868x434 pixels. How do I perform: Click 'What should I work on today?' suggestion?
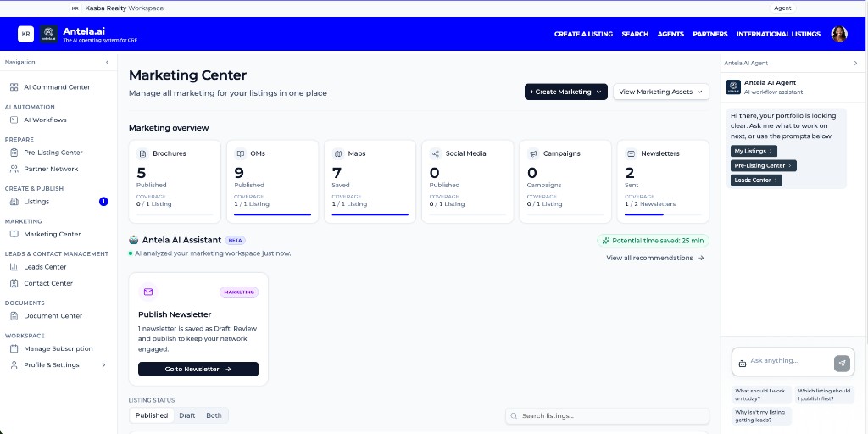coord(761,395)
